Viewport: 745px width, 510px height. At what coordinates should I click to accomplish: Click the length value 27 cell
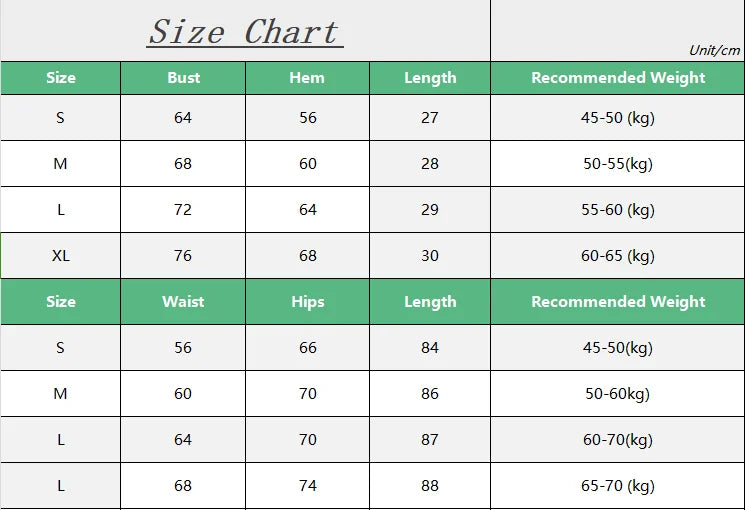(430, 118)
